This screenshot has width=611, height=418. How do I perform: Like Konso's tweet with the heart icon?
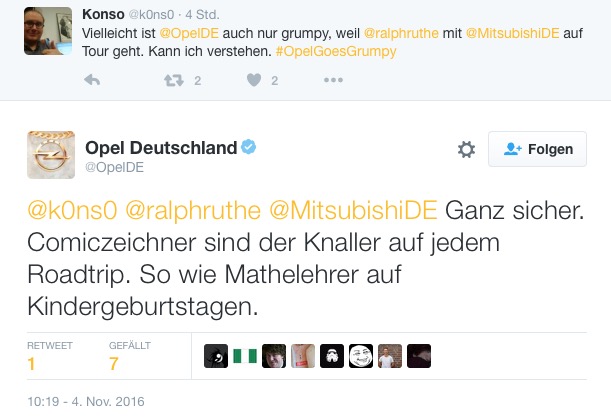click(254, 80)
